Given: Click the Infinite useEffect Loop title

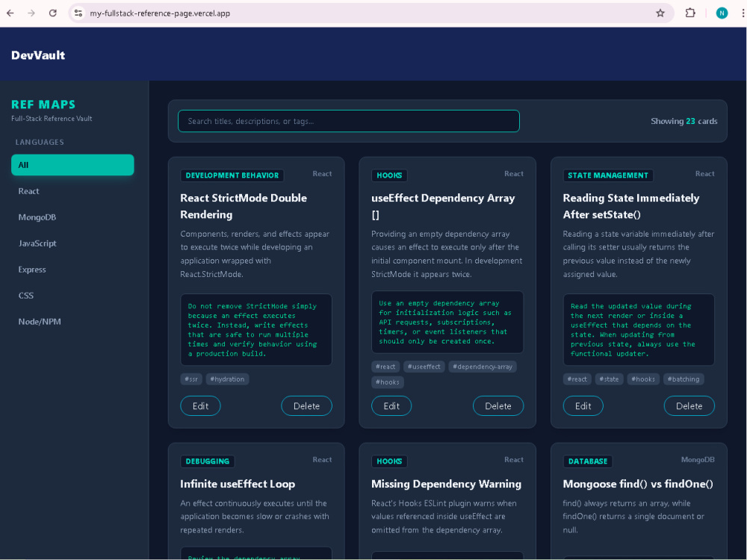Looking at the screenshot, I should pyautogui.click(x=238, y=485).
